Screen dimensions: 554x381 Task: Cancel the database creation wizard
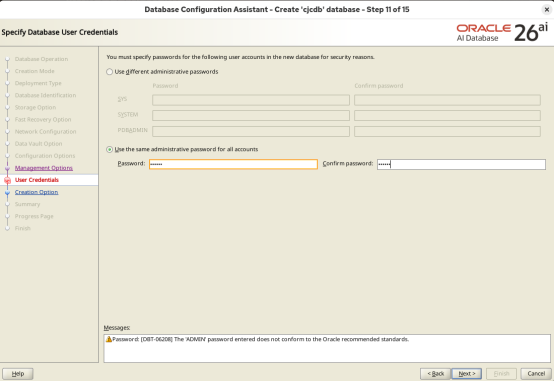pyautogui.click(x=536, y=374)
